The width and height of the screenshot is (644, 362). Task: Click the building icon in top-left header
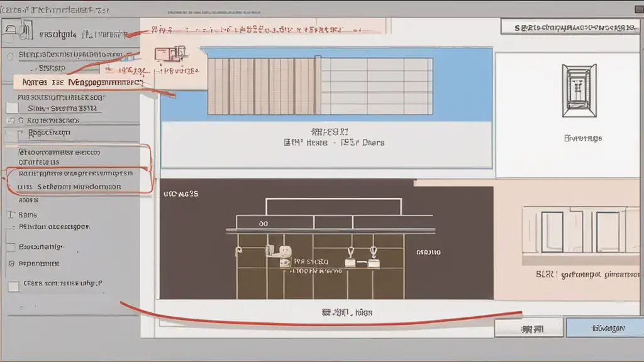click(18, 30)
